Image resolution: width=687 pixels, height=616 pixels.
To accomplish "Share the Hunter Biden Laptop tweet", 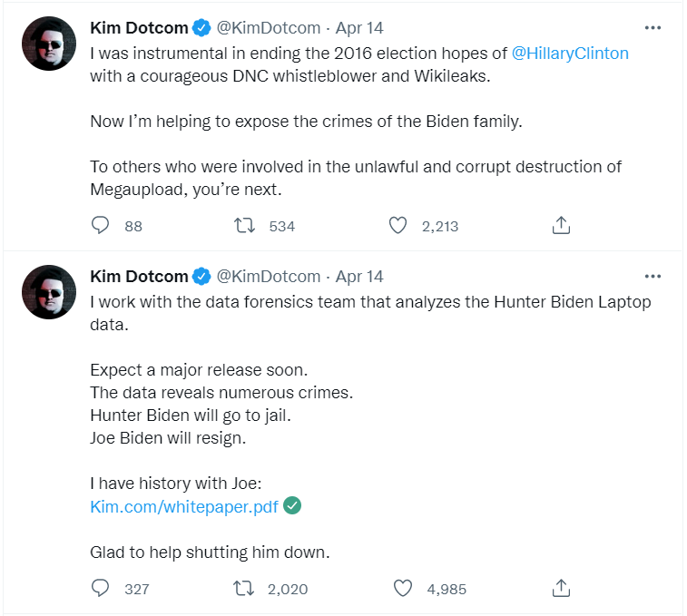I will tap(561, 589).
